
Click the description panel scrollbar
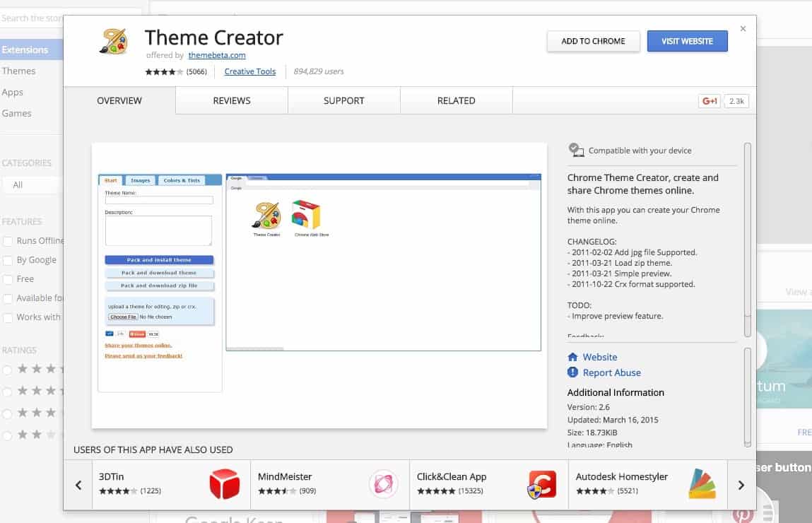click(x=747, y=240)
